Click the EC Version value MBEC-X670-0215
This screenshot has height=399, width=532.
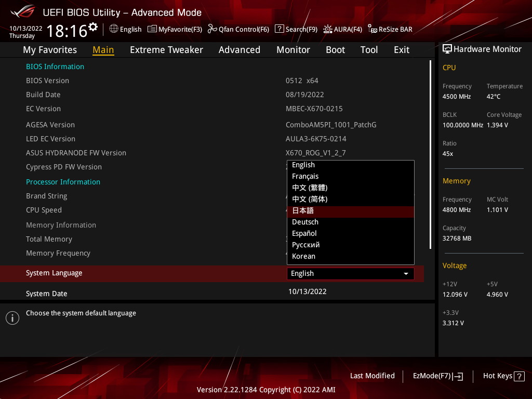[314, 109]
